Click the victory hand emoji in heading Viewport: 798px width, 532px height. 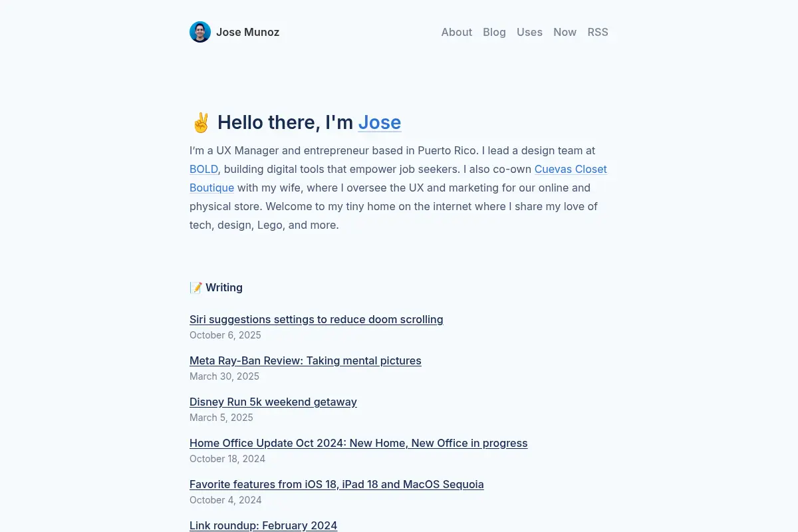click(x=201, y=122)
